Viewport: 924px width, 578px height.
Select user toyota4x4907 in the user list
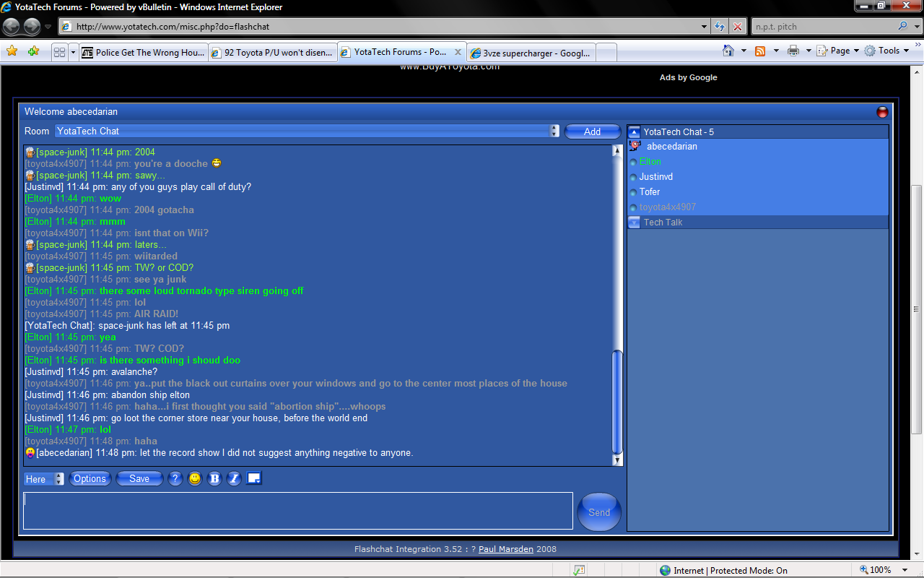(x=667, y=207)
